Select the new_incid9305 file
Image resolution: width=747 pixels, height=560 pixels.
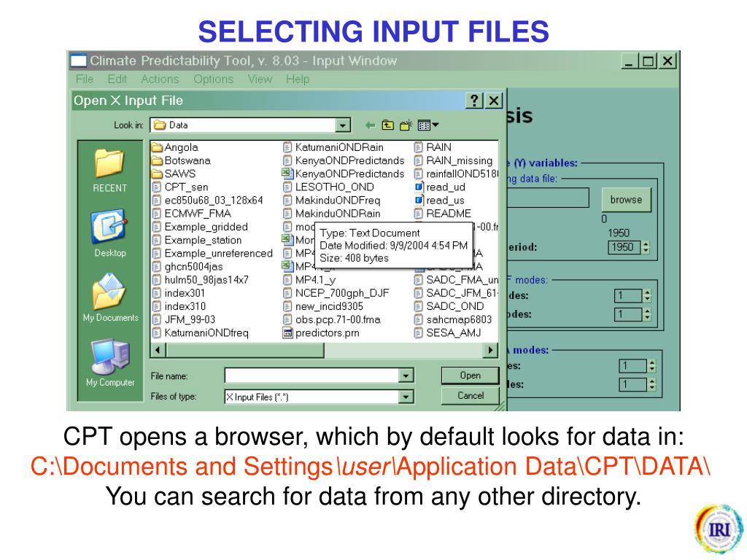pos(323,307)
